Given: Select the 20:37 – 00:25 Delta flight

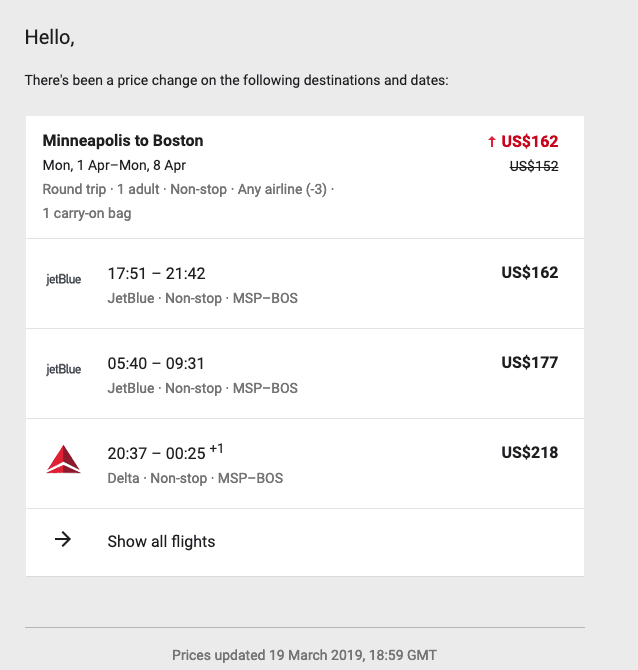Looking at the screenshot, I should pyautogui.click(x=305, y=464).
